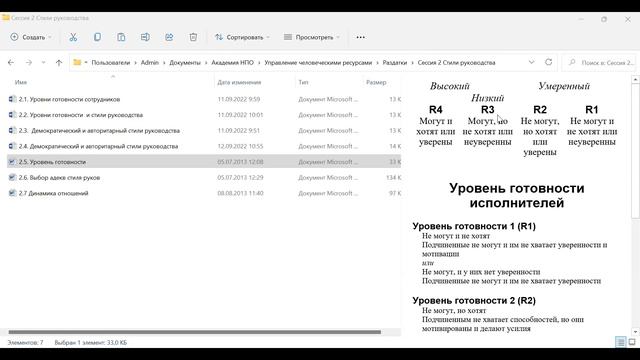Open the Сортировать dropdown
This screenshot has height=360, width=640.
tap(242, 37)
